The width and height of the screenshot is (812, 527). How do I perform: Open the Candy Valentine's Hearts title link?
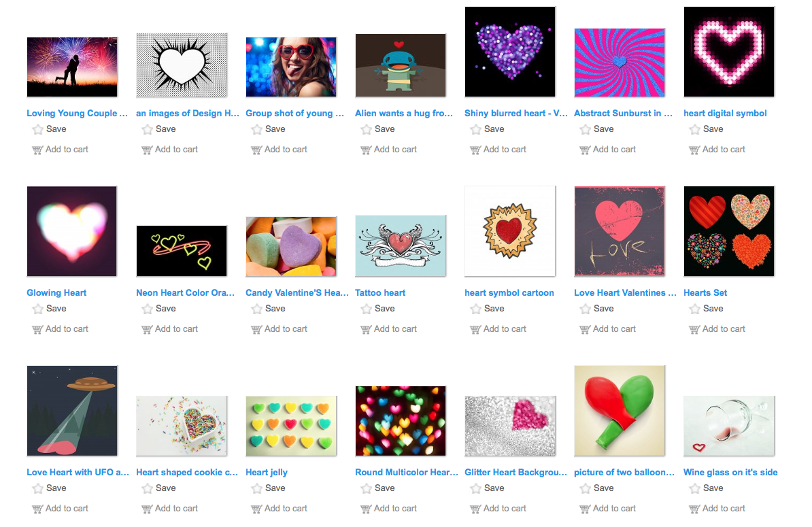tap(297, 292)
